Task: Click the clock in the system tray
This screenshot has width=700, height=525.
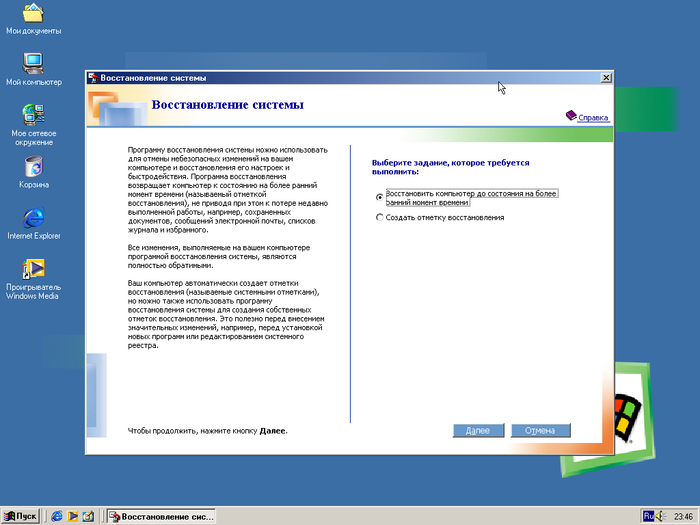Action: pyautogui.click(x=682, y=516)
